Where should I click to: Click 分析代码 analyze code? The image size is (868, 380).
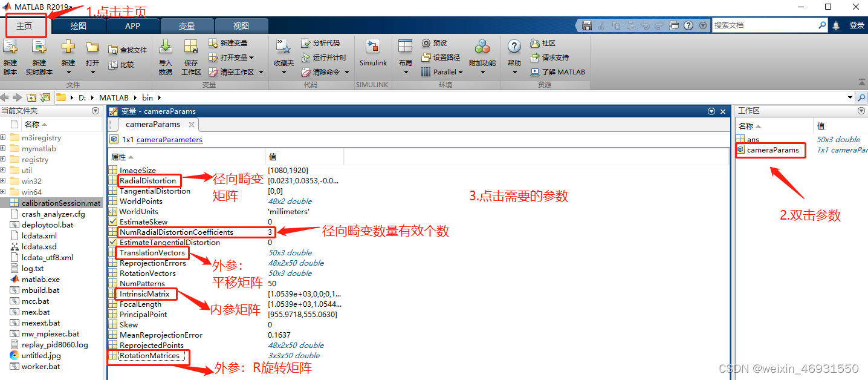(x=320, y=43)
